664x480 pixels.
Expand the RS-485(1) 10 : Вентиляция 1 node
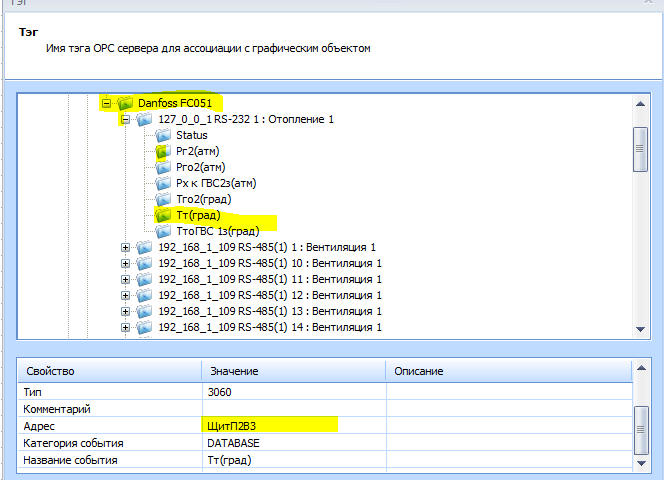[125, 263]
